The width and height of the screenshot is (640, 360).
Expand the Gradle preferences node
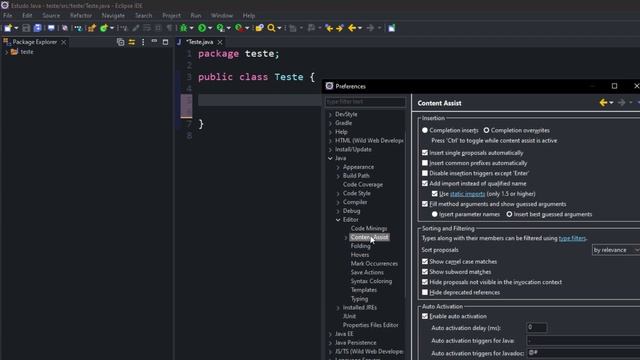pyautogui.click(x=330, y=123)
